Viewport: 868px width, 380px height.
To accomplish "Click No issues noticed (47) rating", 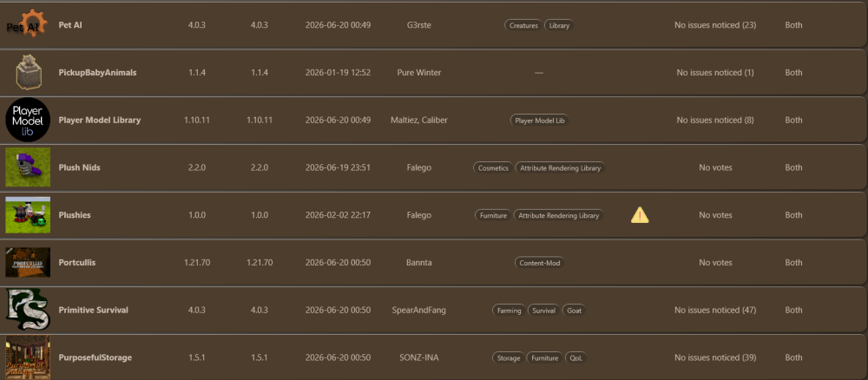I will point(715,310).
